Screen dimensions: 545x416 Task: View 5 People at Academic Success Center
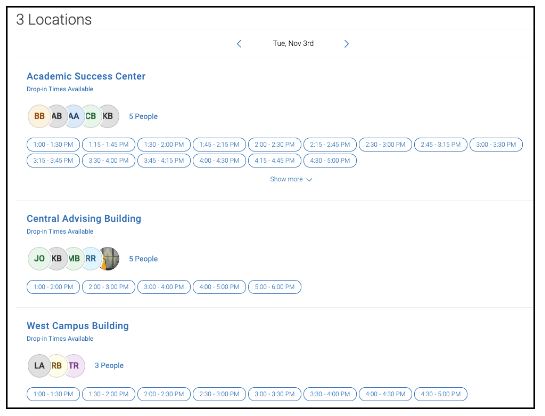point(143,116)
